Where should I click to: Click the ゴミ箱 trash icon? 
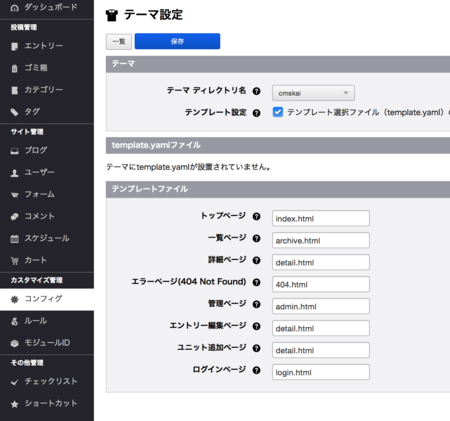[14, 68]
